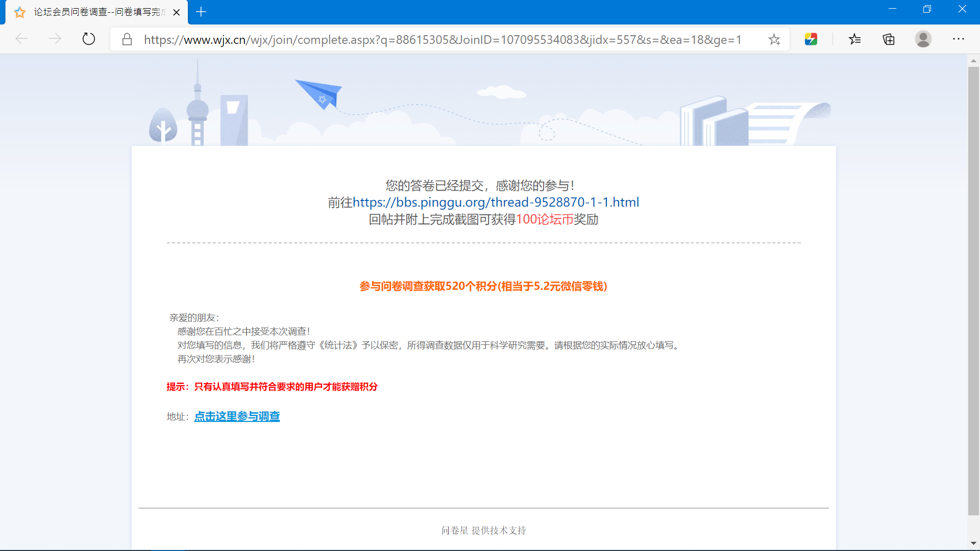The width and height of the screenshot is (980, 551).
Task: Open the bbs.pinggu.org thread link
Action: 496,203
